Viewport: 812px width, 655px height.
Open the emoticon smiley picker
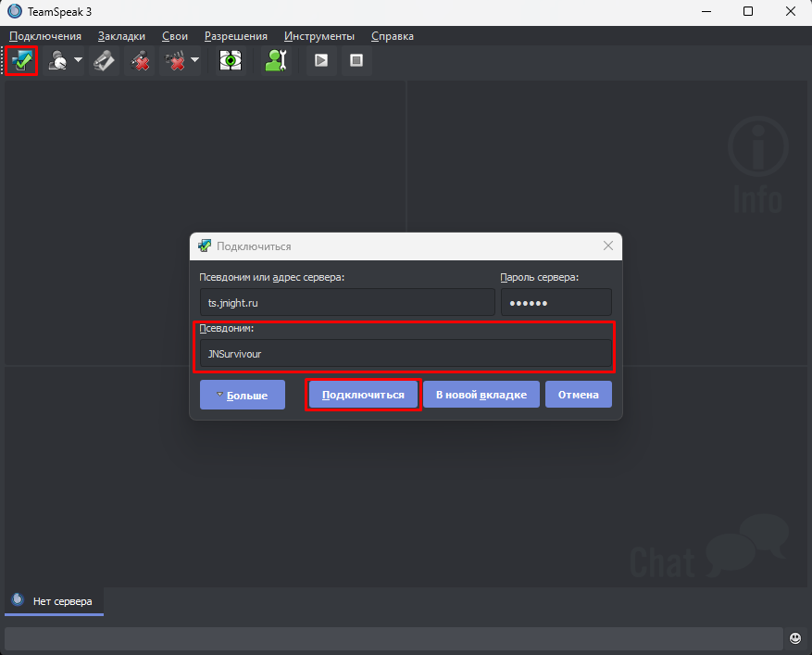coord(795,638)
